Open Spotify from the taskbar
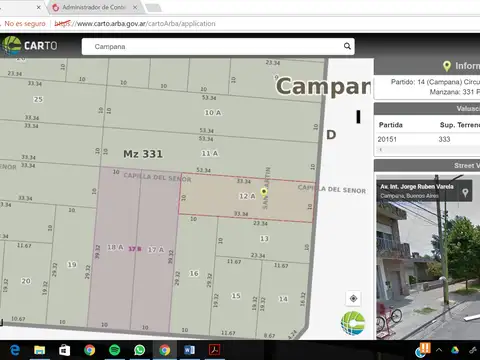This screenshot has height=360, width=480. (114, 350)
